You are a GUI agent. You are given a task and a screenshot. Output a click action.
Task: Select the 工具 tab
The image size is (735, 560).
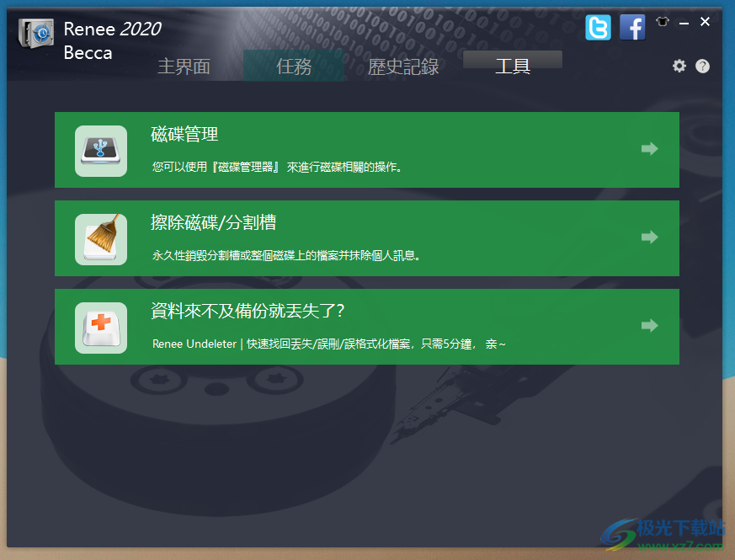[513, 66]
